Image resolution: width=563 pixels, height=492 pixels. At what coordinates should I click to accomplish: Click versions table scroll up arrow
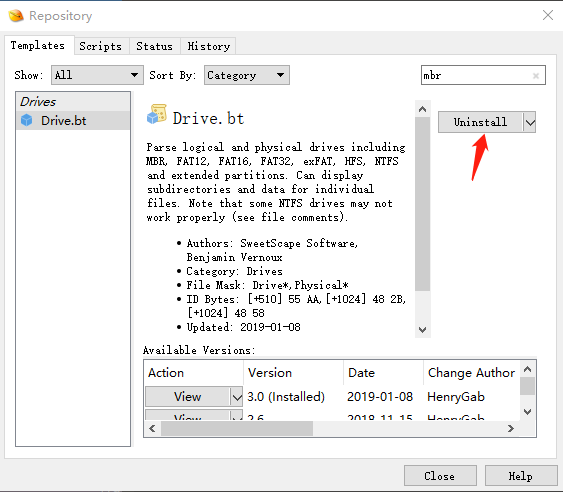[527, 369]
